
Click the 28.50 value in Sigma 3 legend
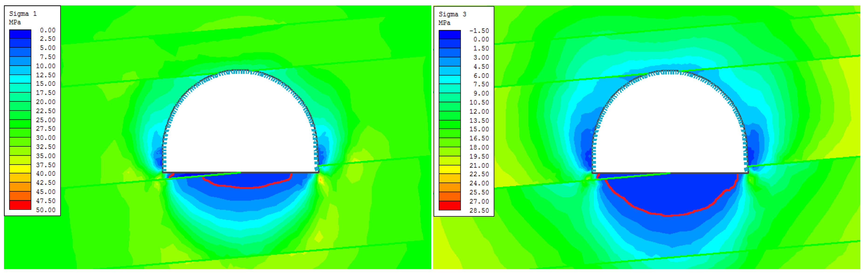[x=479, y=211]
